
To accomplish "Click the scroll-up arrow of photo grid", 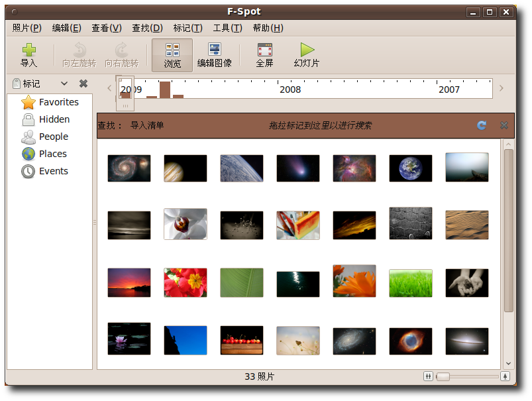I will tap(508, 144).
